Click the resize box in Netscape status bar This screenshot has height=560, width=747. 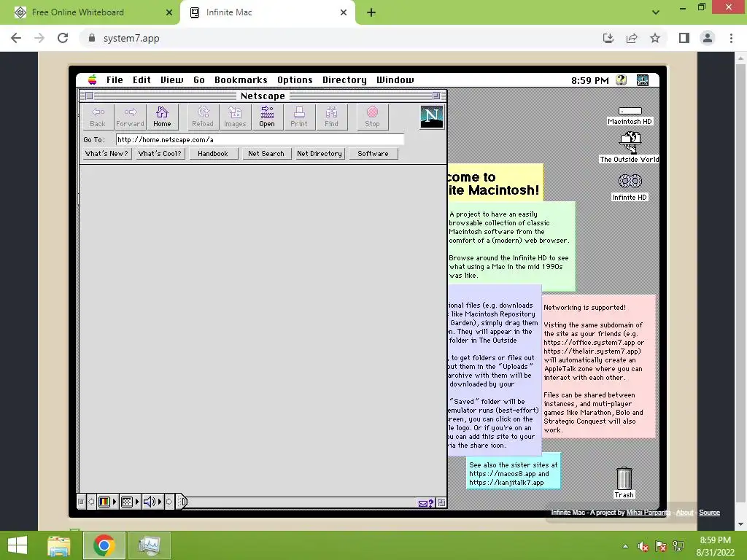point(441,503)
